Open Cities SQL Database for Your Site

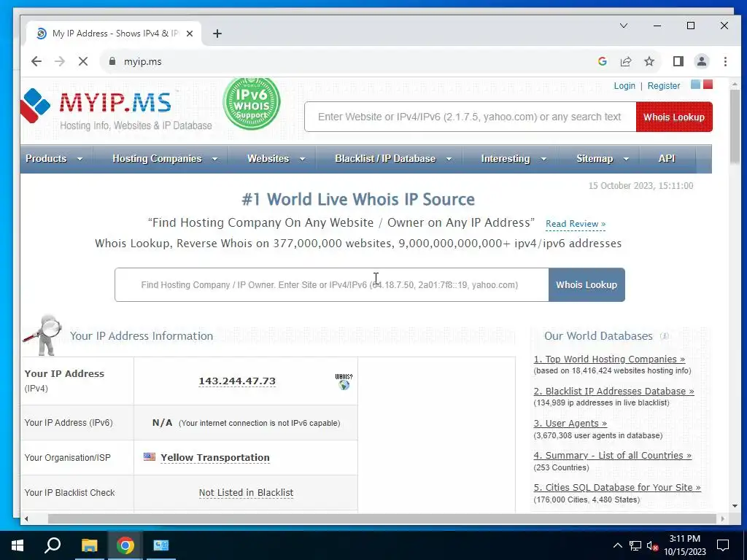pyautogui.click(x=617, y=487)
